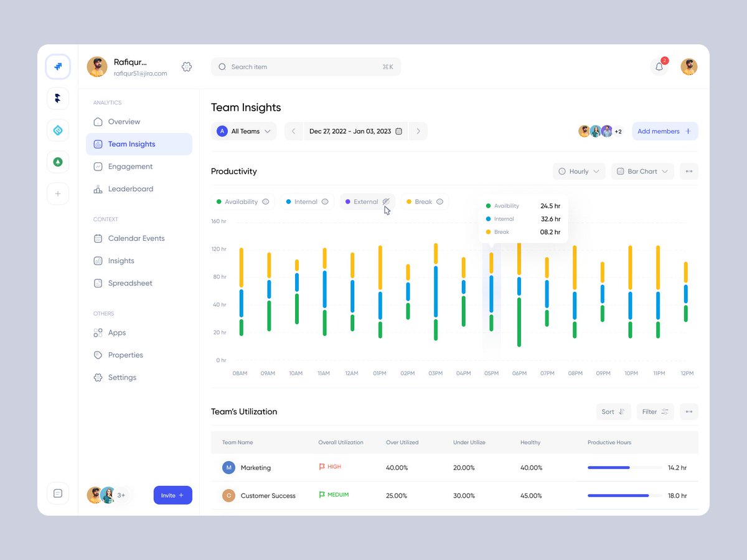Go to Overview in sidebar
This screenshot has height=560, width=747.
pyautogui.click(x=139, y=122)
